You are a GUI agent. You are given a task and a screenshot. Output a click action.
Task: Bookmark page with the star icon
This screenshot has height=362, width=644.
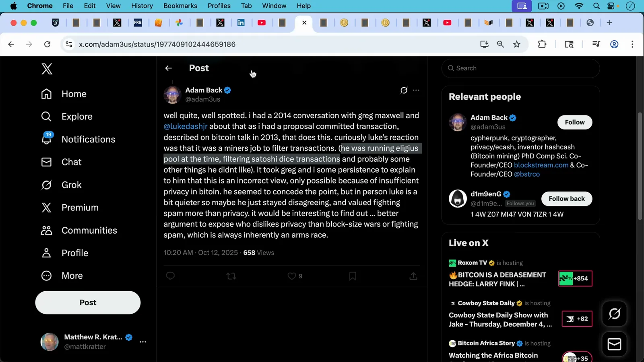(517, 44)
